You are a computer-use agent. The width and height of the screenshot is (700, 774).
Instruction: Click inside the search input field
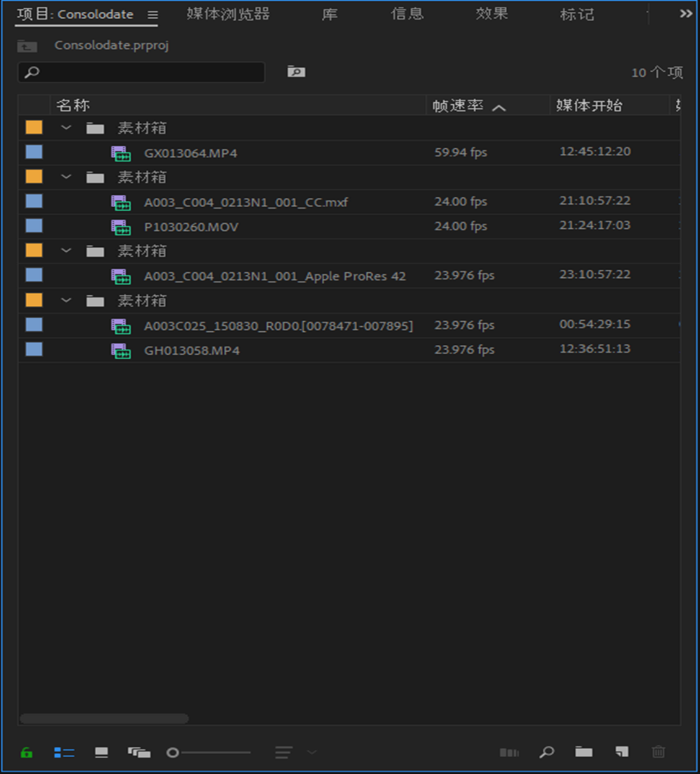[141, 72]
